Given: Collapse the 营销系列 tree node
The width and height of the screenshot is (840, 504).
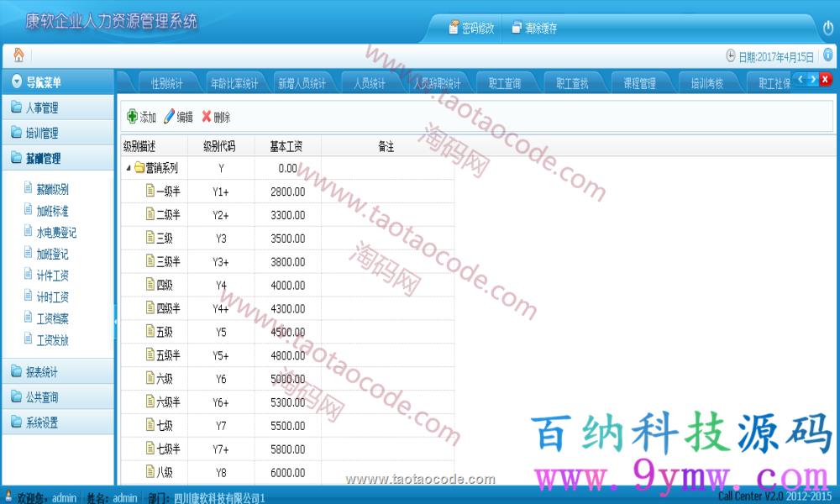Looking at the screenshot, I should pos(129,168).
